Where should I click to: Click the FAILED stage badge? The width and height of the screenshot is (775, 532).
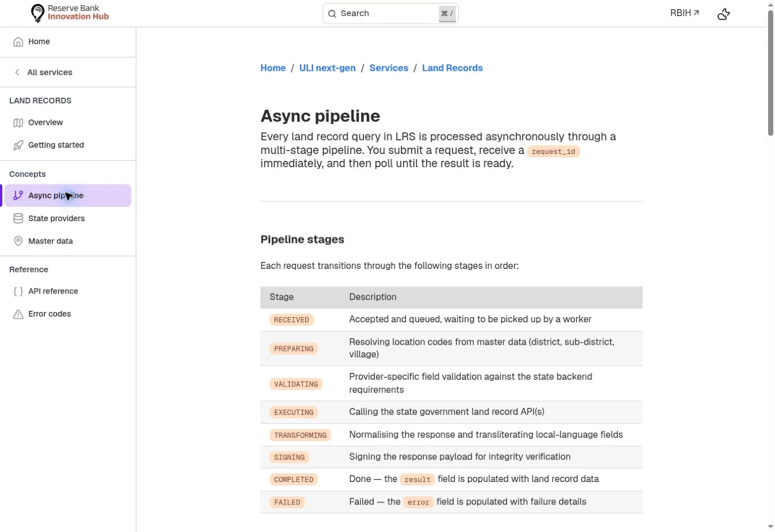tap(287, 503)
